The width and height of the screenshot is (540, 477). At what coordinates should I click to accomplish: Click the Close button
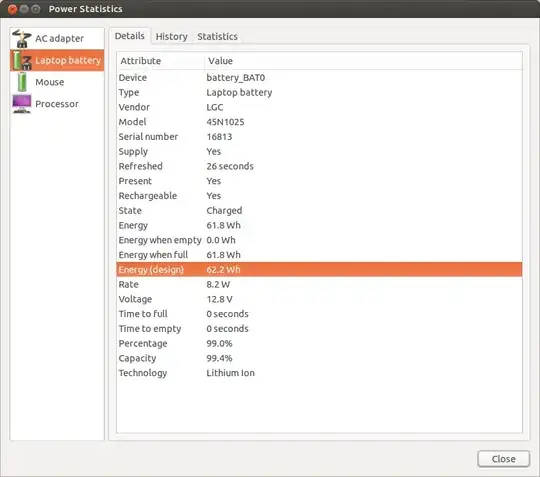(x=503, y=459)
